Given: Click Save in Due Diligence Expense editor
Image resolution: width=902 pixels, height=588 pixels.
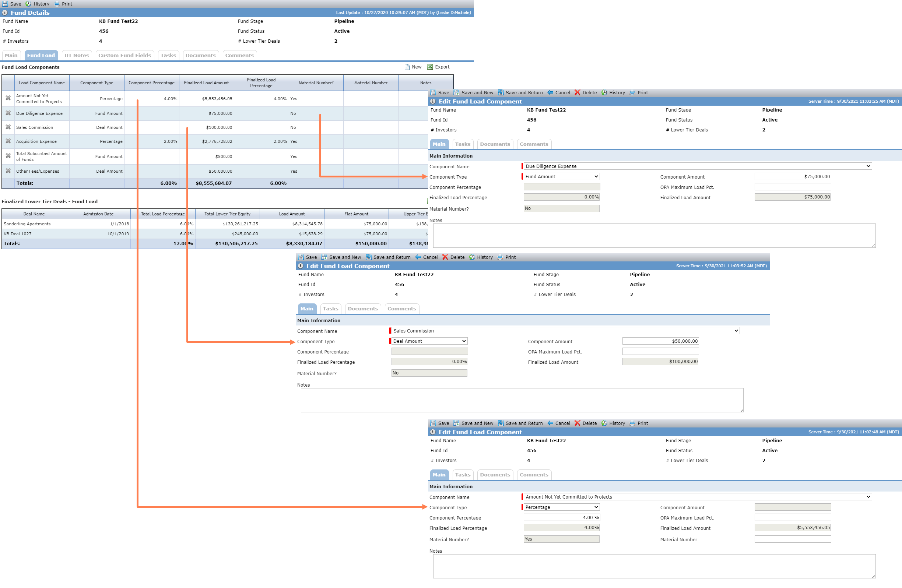Looking at the screenshot, I should pyautogui.click(x=440, y=92).
